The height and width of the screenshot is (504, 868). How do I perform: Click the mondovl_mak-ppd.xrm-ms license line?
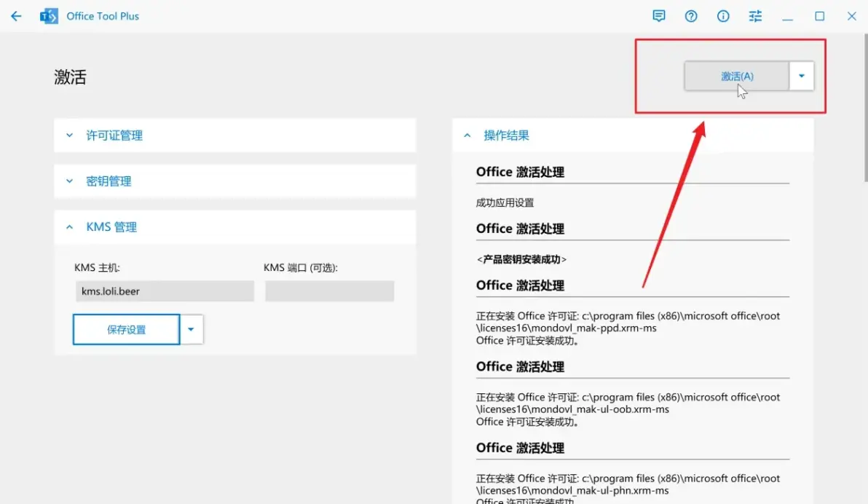(x=628, y=322)
